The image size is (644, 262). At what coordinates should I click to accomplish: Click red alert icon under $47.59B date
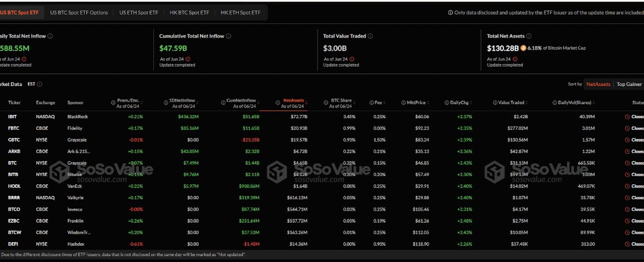click(x=188, y=59)
